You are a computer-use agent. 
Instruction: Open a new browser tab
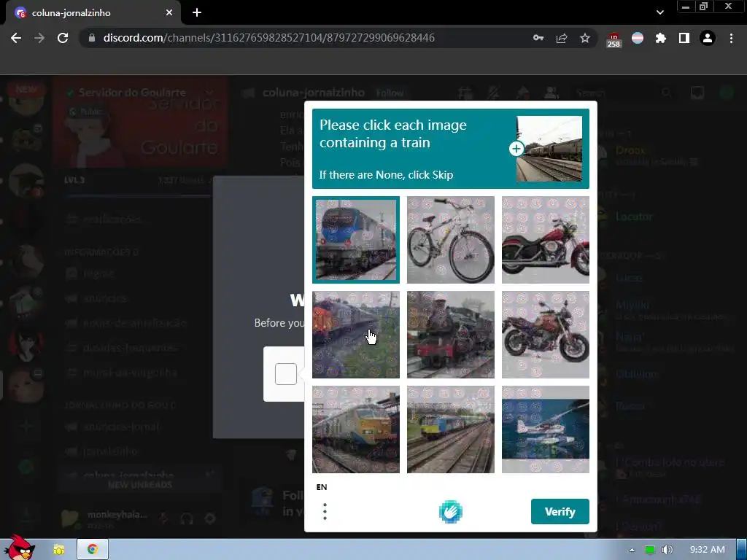(197, 13)
